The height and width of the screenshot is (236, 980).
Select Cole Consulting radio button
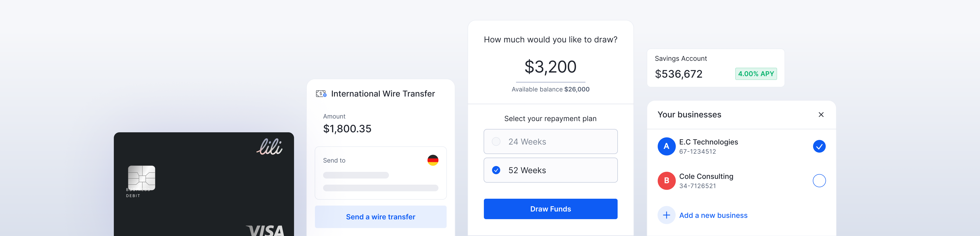point(819,180)
